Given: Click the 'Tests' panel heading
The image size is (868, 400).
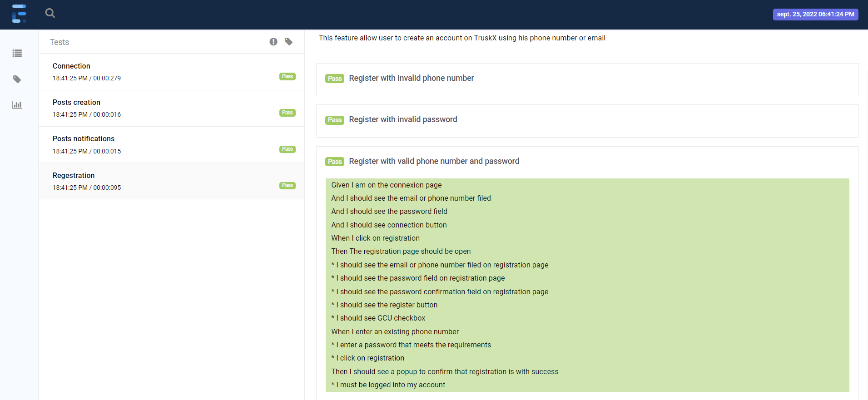Looking at the screenshot, I should tap(60, 42).
